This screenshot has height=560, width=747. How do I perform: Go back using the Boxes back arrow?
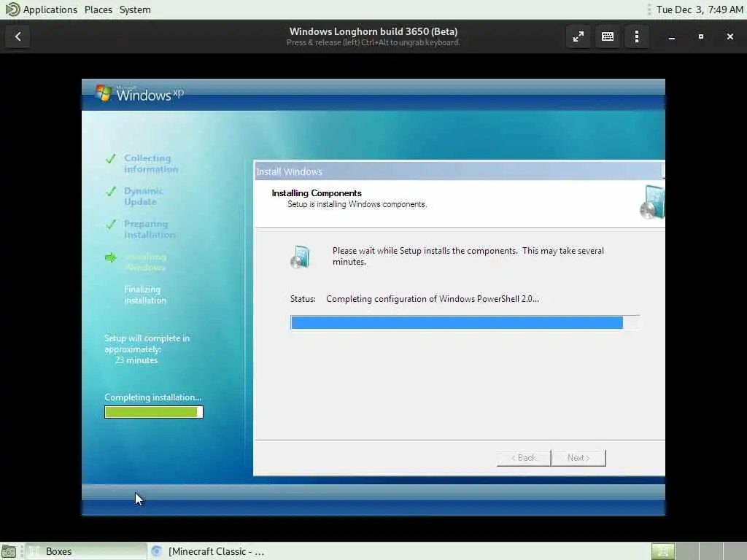[x=18, y=36]
